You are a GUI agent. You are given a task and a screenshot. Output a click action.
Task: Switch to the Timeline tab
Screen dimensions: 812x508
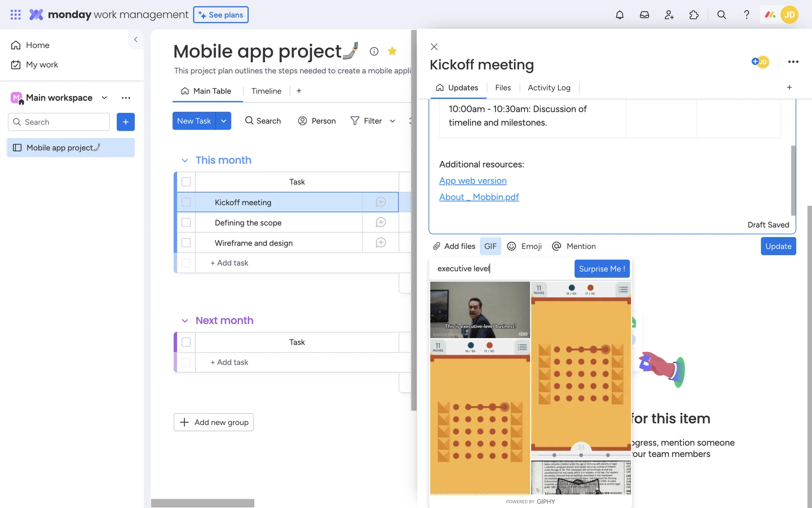[266, 91]
